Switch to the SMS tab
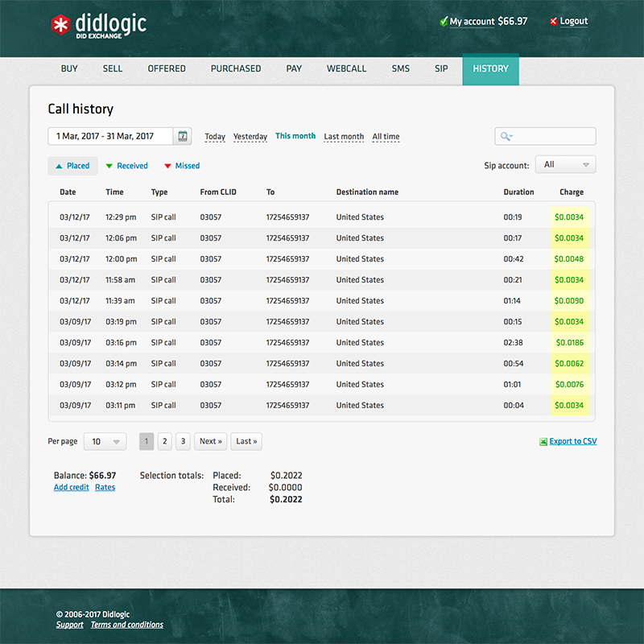Screen dimensions: 644x644 click(x=401, y=68)
